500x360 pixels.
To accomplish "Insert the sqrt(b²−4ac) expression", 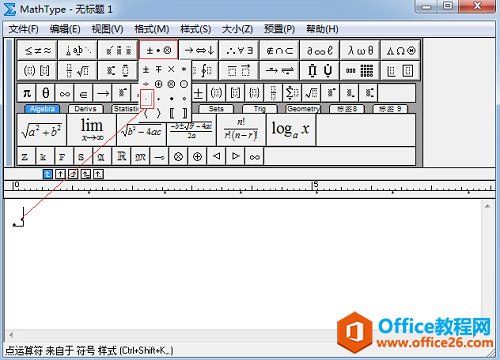I will (x=142, y=130).
